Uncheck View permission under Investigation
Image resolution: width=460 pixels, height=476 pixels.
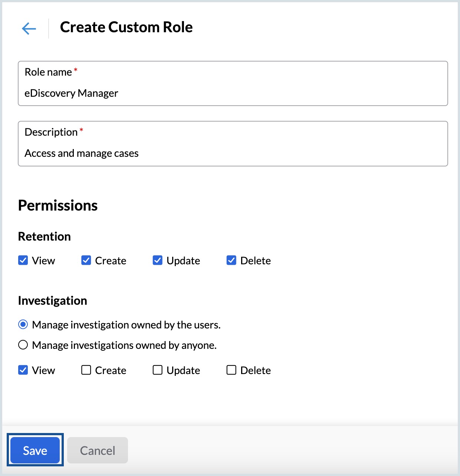pyautogui.click(x=23, y=370)
